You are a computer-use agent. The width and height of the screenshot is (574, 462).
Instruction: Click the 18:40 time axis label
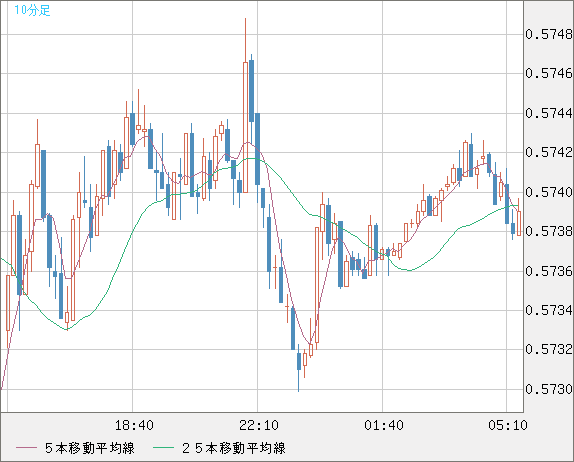(134, 425)
